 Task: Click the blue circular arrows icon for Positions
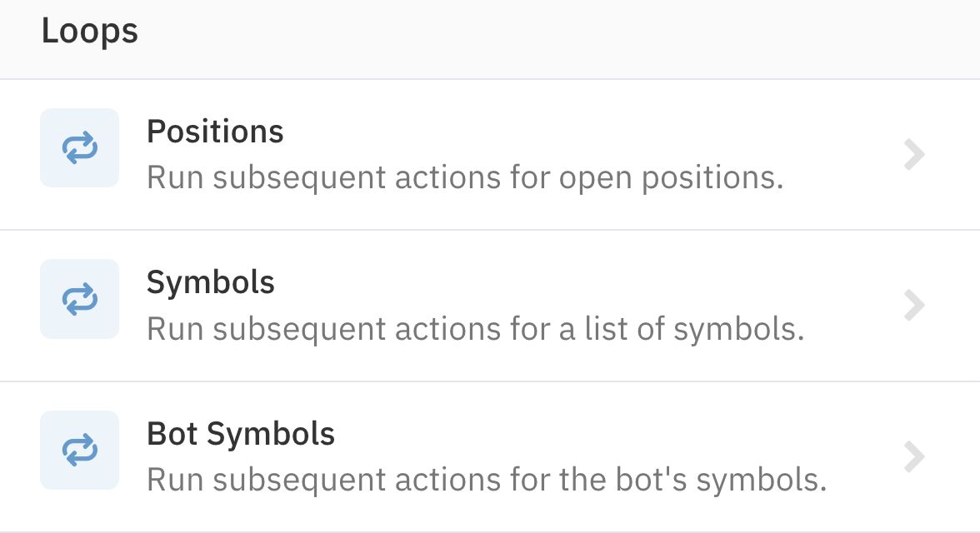(x=79, y=147)
